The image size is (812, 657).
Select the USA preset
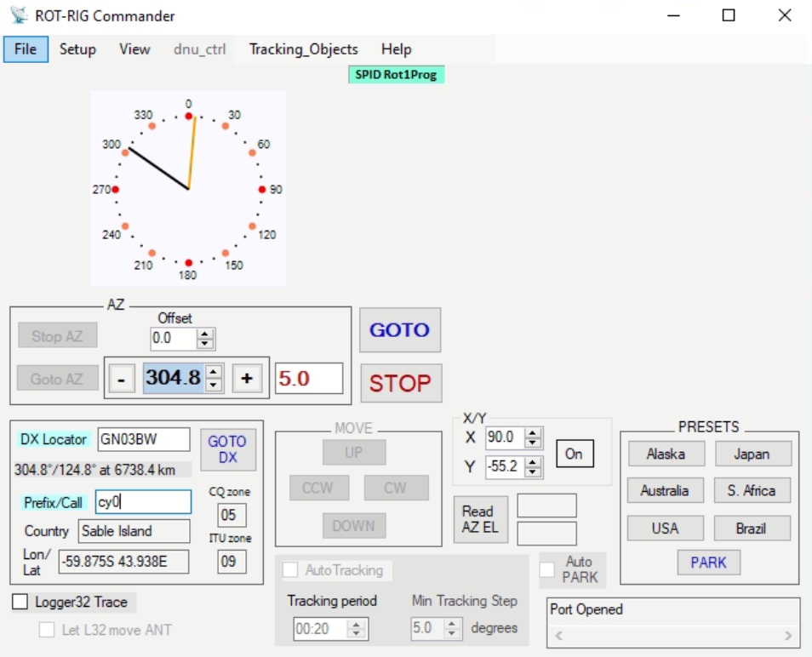[x=666, y=528]
